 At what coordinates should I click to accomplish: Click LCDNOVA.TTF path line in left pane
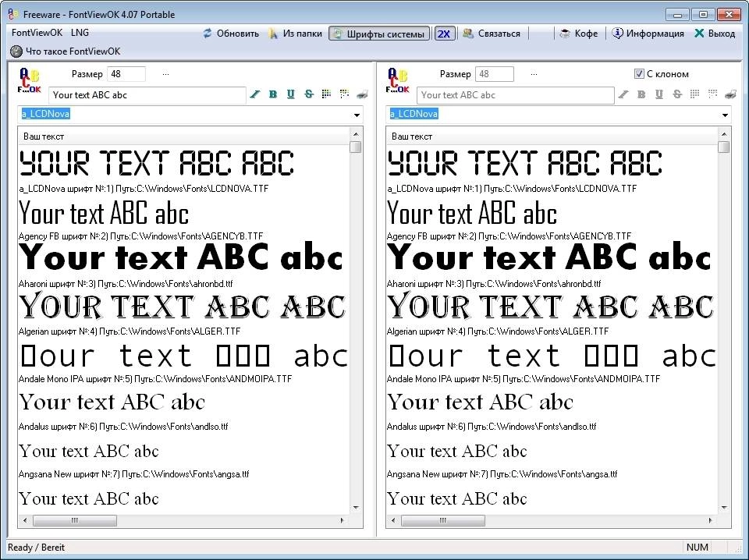(144, 189)
